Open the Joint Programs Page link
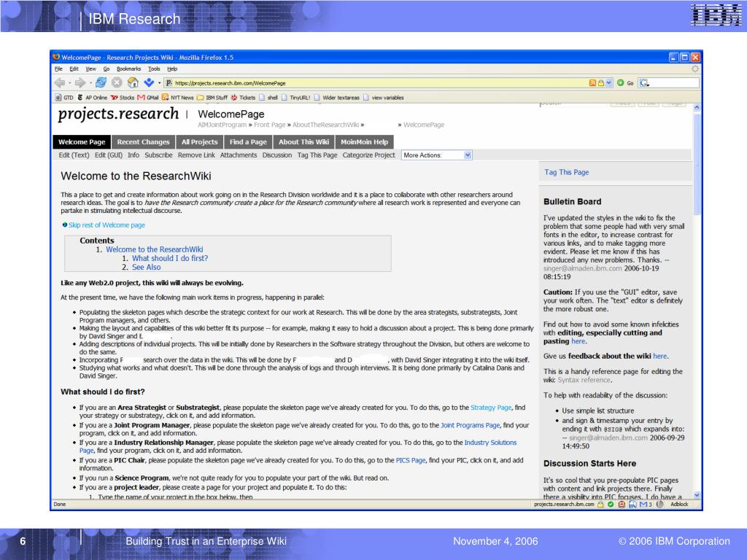This screenshot has width=747, height=560. tap(471, 425)
